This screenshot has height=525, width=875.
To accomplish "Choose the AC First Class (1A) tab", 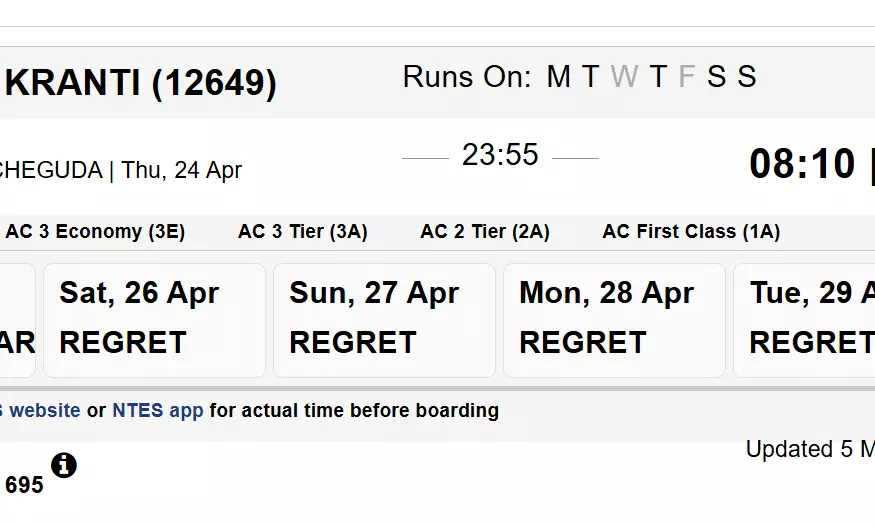I will 691,232.
